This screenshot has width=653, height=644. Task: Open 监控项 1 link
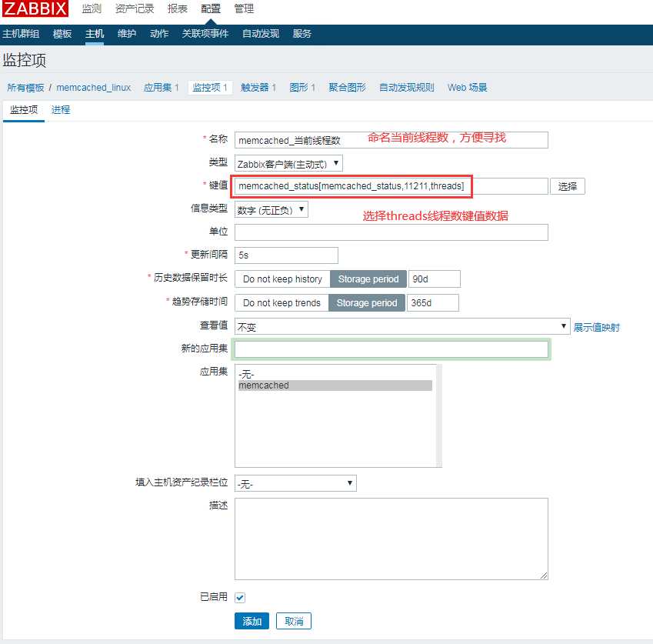click(x=210, y=88)
